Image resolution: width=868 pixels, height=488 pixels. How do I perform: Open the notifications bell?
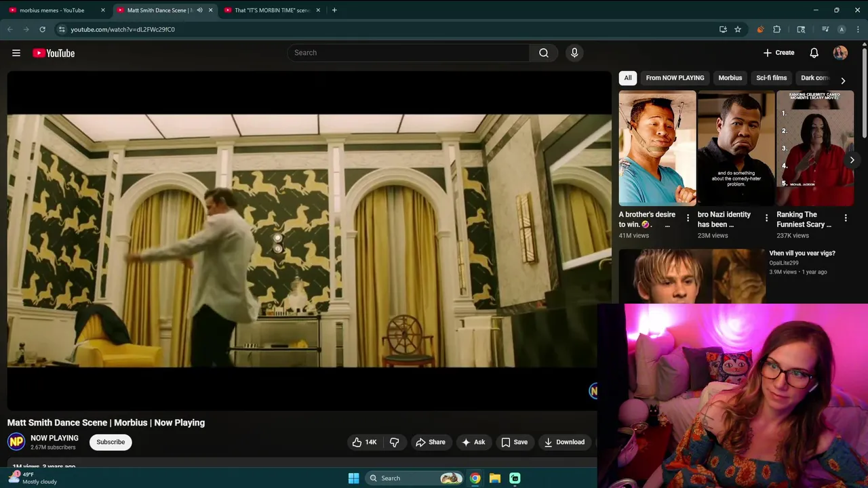pyautogui.click(x=814, y=53)
